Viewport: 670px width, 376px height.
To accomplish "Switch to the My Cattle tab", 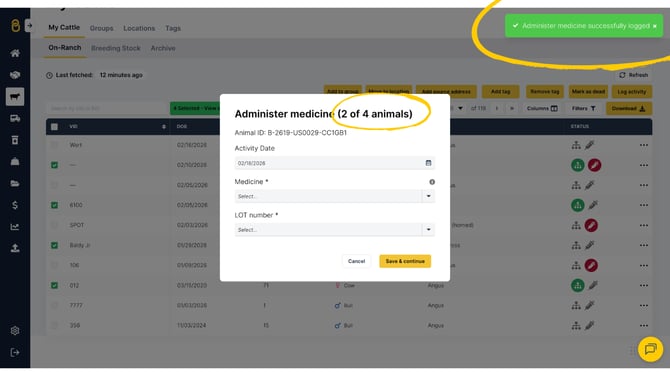I will pos(64,27).
